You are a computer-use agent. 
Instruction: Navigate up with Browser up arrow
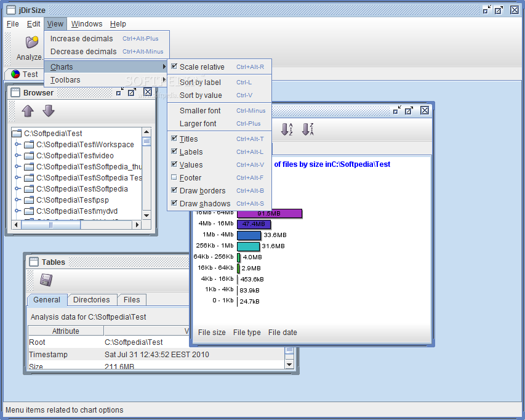coord(28,110)
